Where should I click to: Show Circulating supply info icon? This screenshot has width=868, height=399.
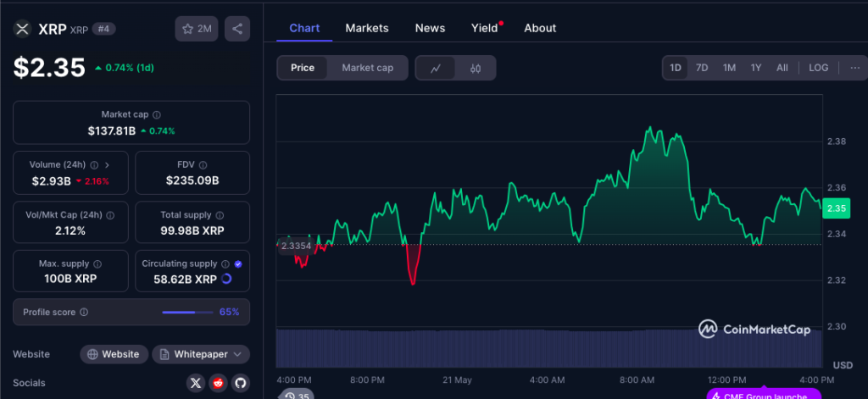click(225, 264)
